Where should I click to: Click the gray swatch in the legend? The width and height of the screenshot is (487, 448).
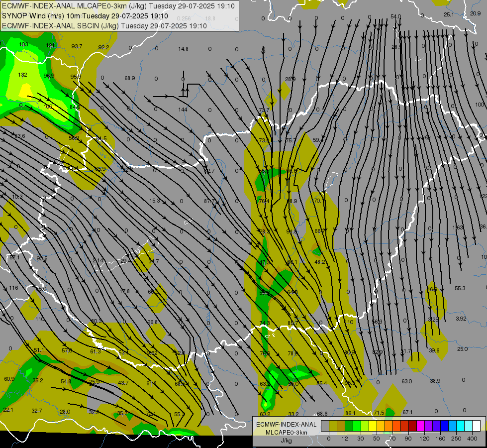(325, 426)
